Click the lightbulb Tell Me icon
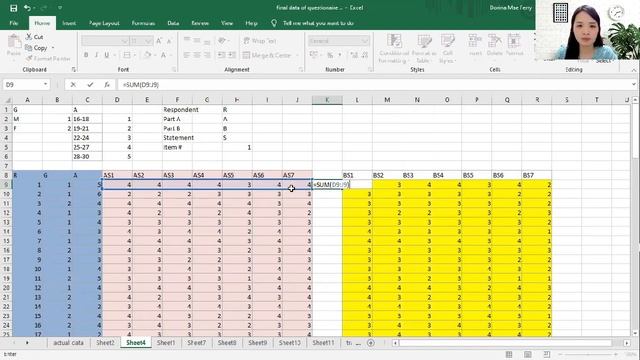The height and width of the screenshot is (360, 640). [274, 23]
